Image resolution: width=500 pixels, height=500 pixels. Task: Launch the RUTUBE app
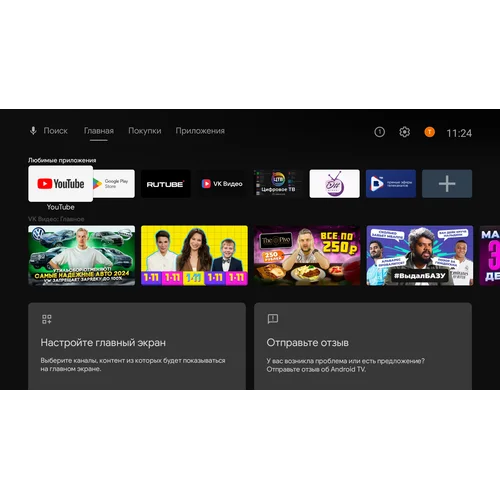point(166,184)
